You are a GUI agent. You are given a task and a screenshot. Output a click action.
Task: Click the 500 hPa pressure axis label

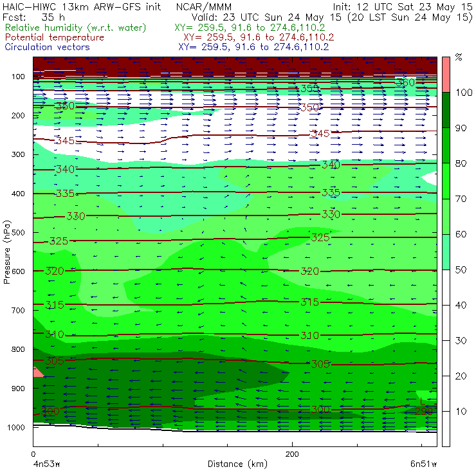point(18,232)
